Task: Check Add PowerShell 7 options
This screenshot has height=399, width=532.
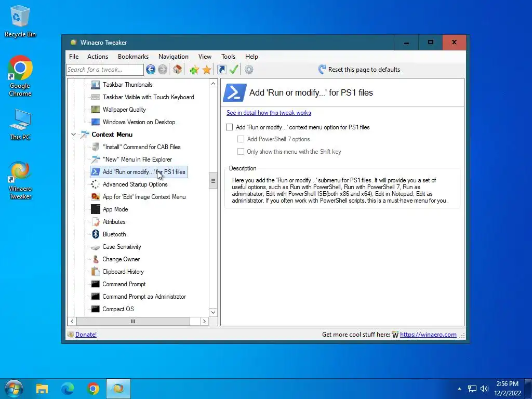Action: coord(241,139)
